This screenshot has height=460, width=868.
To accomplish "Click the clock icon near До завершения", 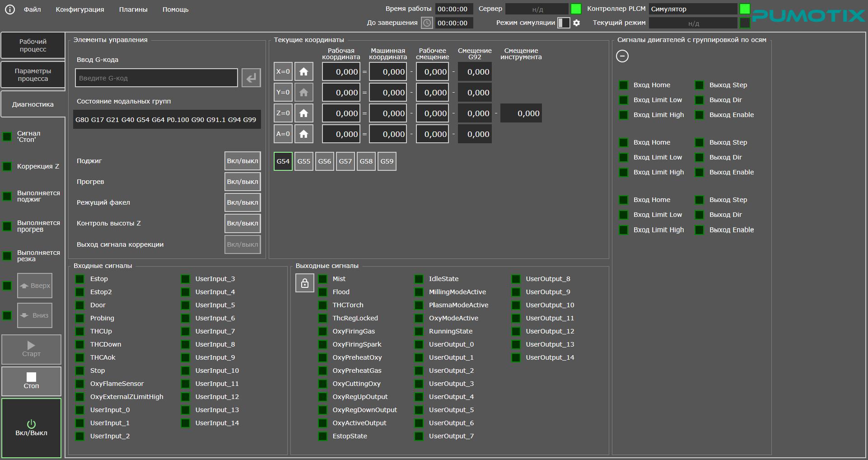I will [x=427, y=23].
